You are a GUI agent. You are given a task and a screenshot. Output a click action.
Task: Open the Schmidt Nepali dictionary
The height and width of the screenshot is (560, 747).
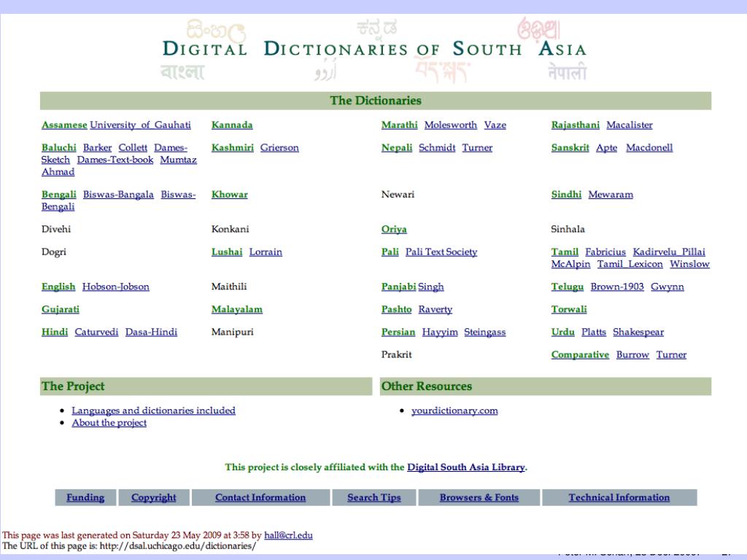[438, 147]
